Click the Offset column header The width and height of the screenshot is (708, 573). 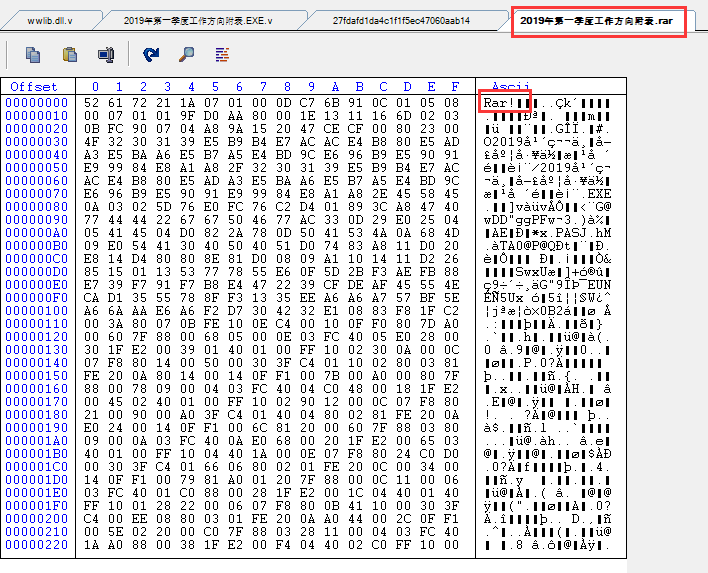coord(35,87)
